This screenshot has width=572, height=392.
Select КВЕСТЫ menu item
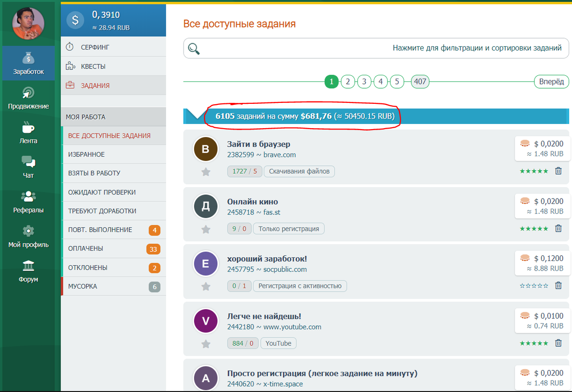click(x=113, y=66)
